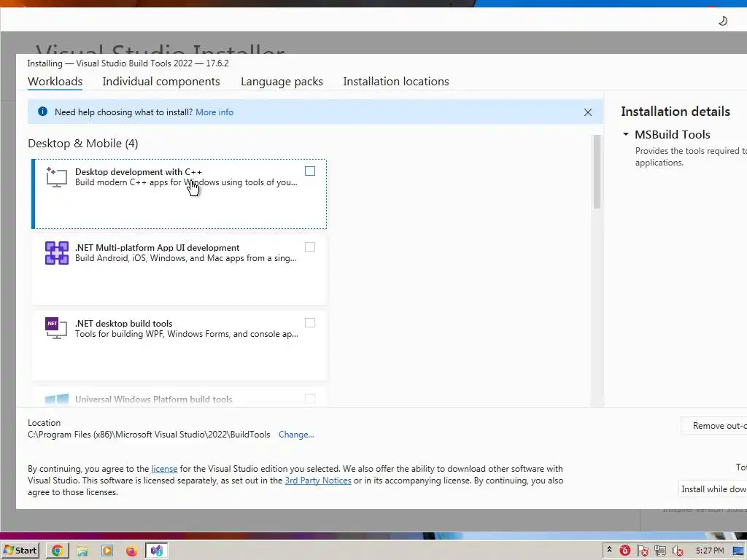Viewport: 747px width, 560px height.
Task: Select the .NET desktop build tools title
Action: coord(124,323)
